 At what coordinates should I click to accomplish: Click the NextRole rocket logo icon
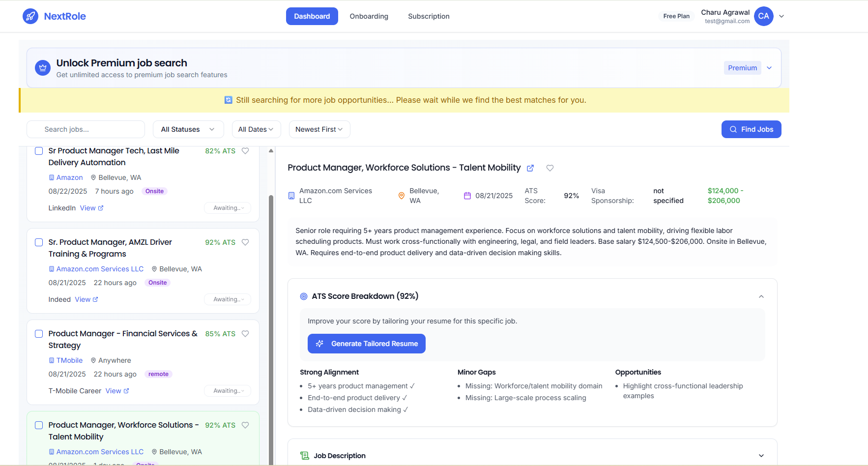(30, 16)
